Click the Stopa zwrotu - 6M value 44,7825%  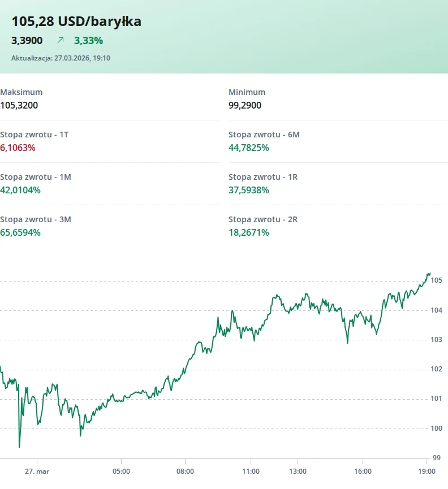(249, 148)
